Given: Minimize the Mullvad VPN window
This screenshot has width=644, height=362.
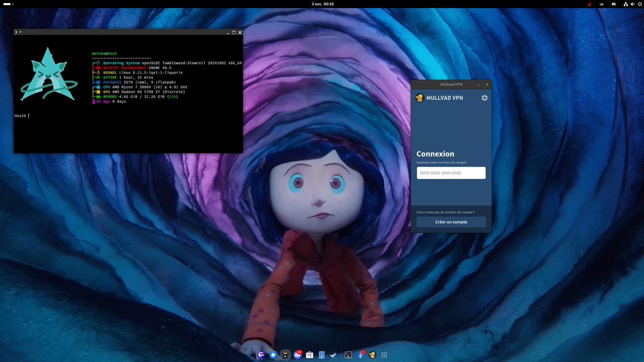Looking at the screenshot, I should [x=479, y=84].
